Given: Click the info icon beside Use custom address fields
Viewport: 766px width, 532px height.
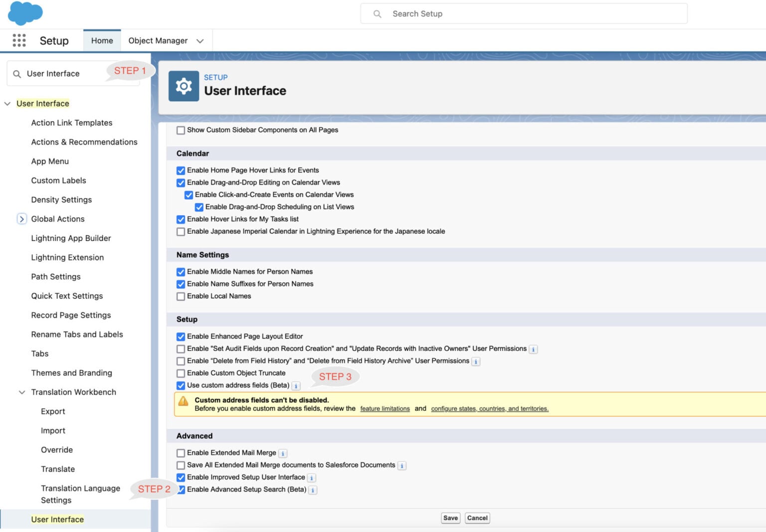Looking at the screenshot, I should click(x=296, y=386).
